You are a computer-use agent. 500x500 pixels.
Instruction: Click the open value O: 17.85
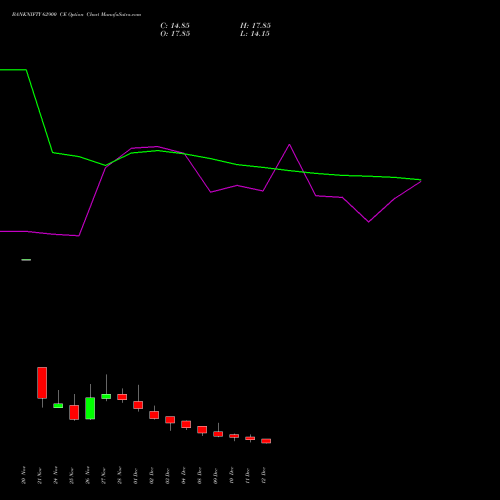click(175, 34)
